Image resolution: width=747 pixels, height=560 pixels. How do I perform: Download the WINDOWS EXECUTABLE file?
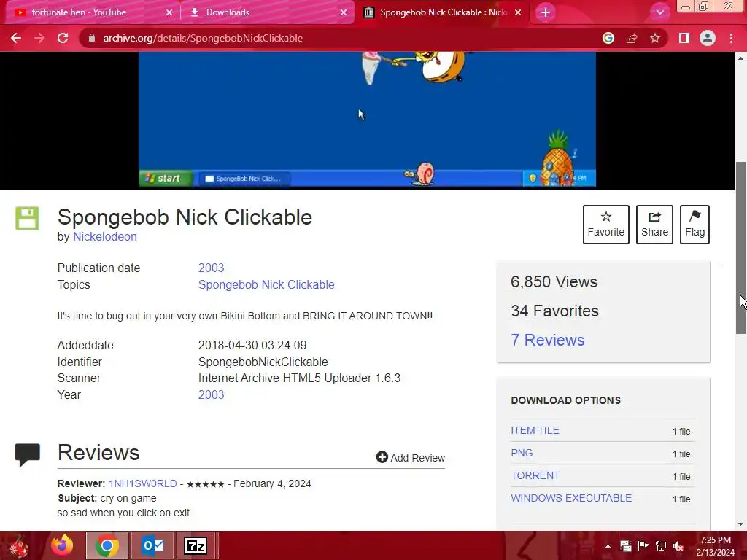pos(571,498)
